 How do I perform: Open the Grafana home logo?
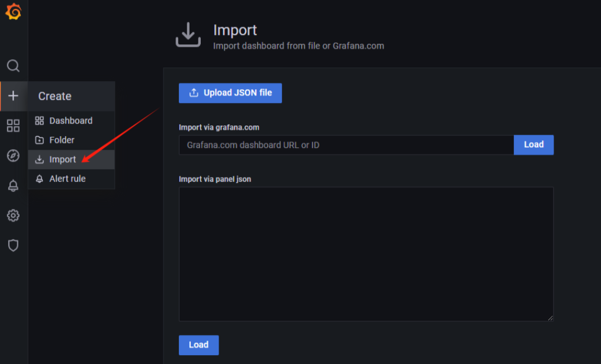point(14,11)
